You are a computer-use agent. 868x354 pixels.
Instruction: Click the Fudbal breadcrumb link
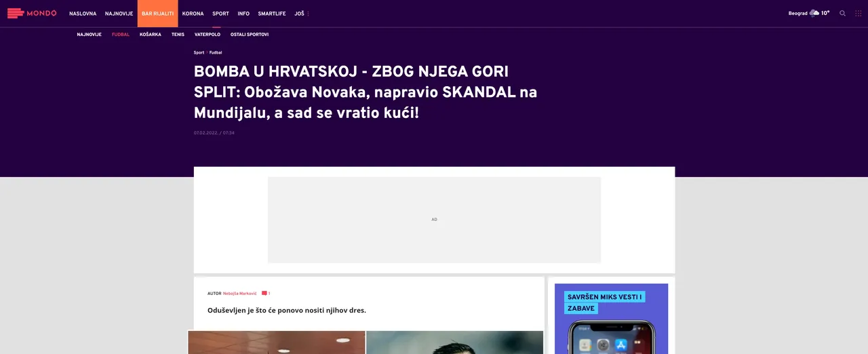tap(216, 52)
